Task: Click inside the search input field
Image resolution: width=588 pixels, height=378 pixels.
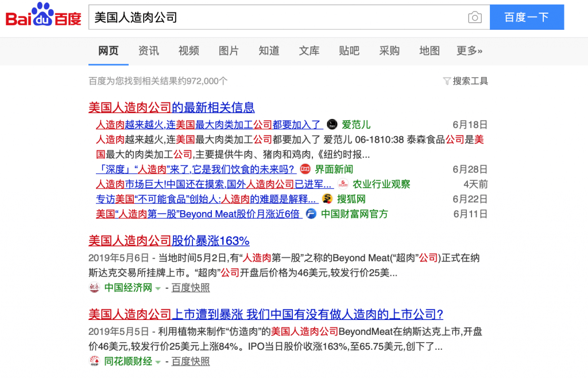Action: [x=276, y=18]
